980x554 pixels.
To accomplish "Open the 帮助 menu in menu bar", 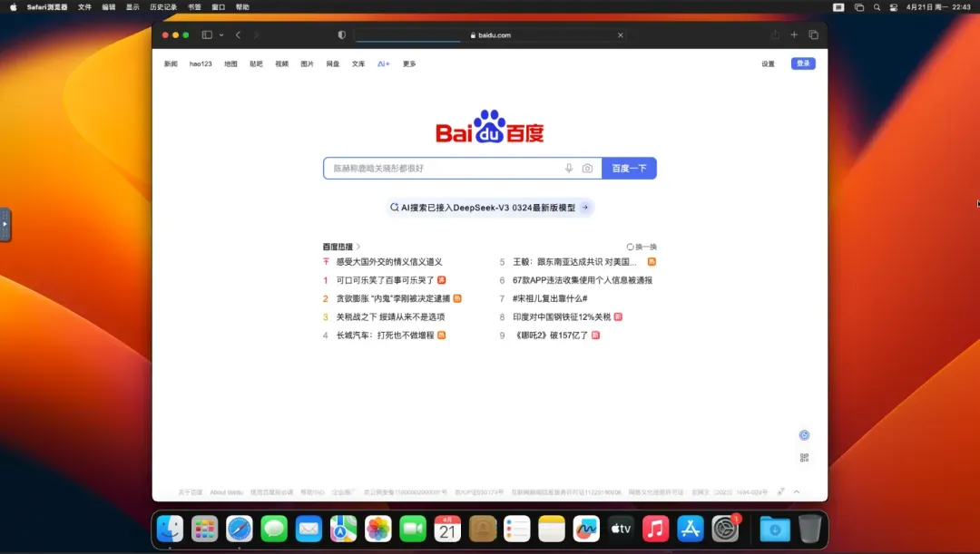I will (242, 7).
